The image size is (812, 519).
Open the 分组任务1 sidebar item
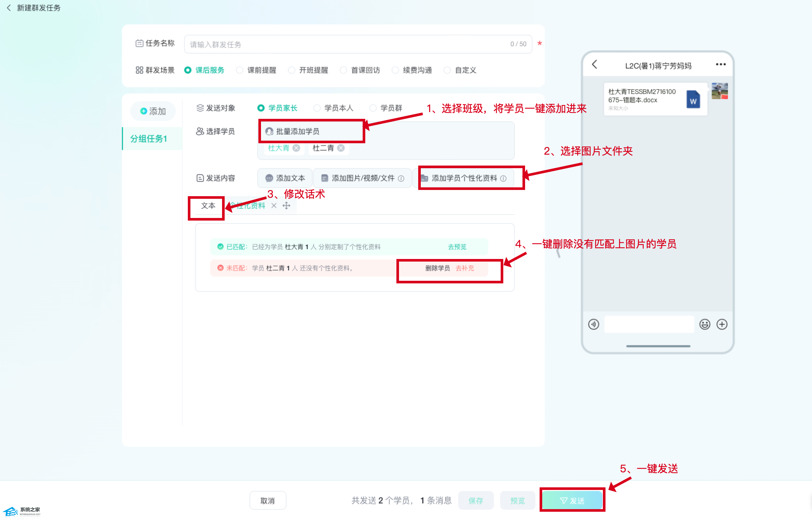tap(149, 139)
